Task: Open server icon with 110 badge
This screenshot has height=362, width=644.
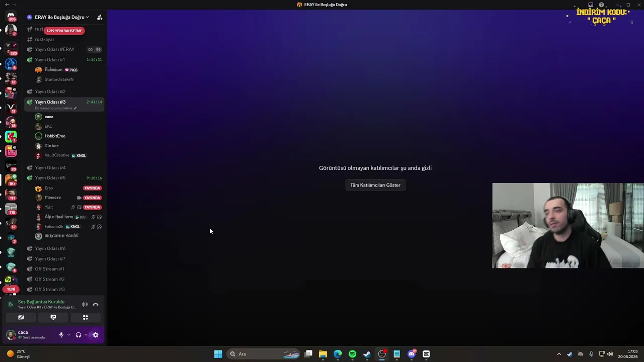Action: pyautogui.click(x=11, y=209)
